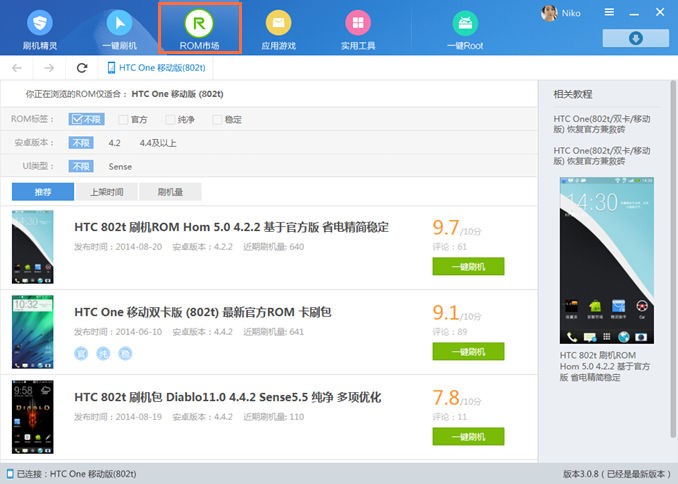Select 不限 for UI类型

tap(81, 166)
